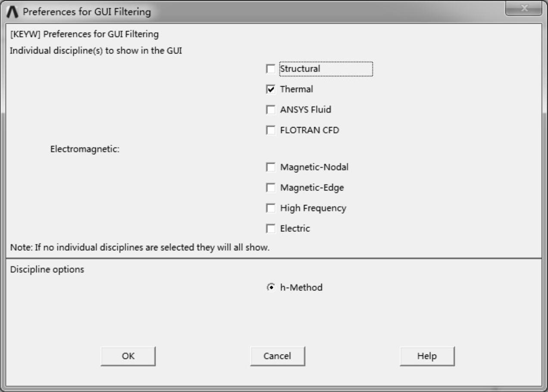Click the ANSYS logo in title bar
The height and width of the screenshot is (392, 548).
(13, 12)
